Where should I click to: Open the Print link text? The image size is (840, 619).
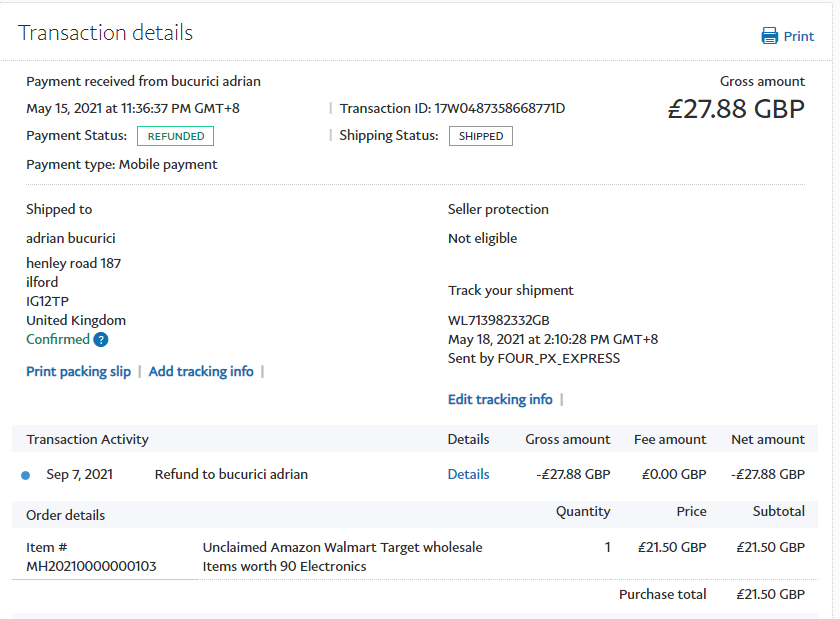click(x=799, y=36)
